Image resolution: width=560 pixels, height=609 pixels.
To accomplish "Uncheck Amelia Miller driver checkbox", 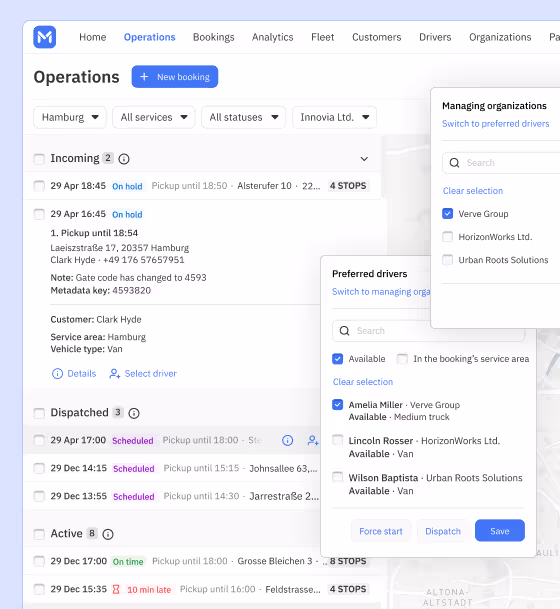I will [x=337, y=405].
